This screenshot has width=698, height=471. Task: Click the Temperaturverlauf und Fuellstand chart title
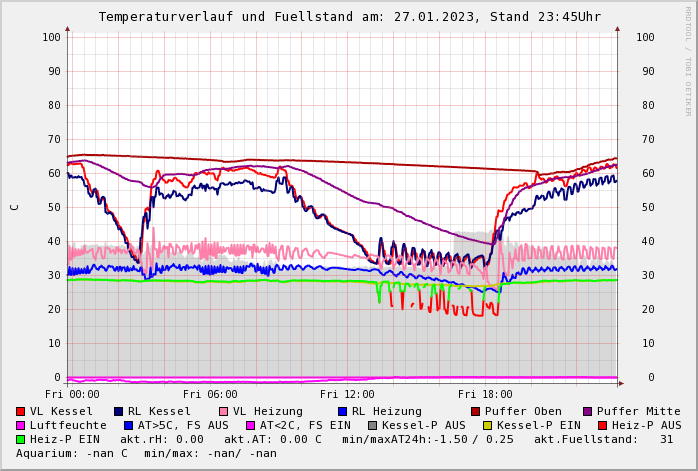tap(349, 17)
